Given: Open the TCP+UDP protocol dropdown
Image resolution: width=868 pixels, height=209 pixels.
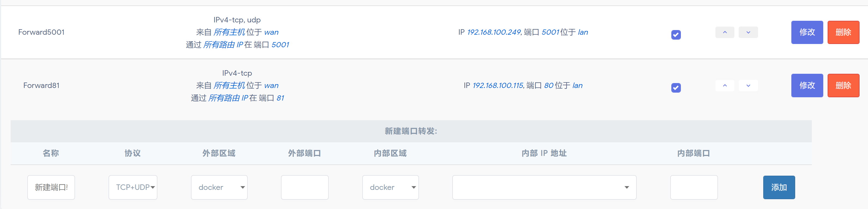Looking at the screenshot, I should coord(133,187).
